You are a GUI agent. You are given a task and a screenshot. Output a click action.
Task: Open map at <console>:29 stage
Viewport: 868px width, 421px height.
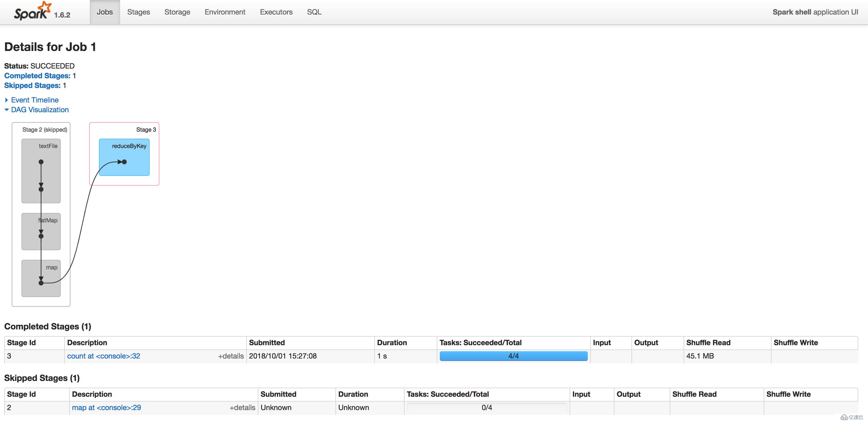tap(106, 408)
